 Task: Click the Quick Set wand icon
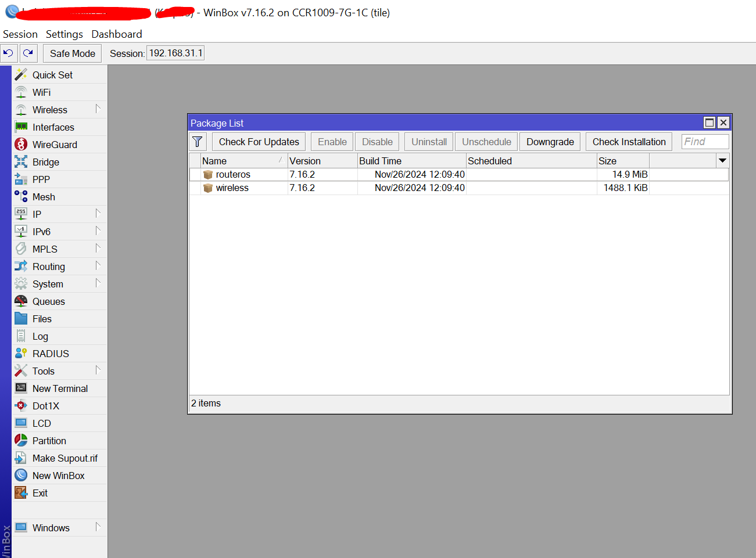pyautogui.click(x=21, y=74)
